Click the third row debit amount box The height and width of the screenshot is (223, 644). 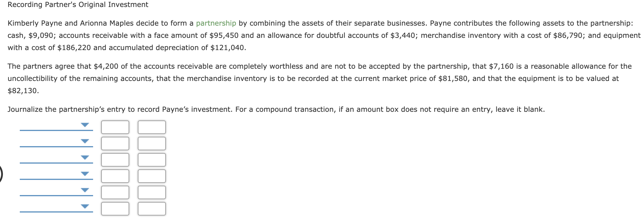point(115,160)
